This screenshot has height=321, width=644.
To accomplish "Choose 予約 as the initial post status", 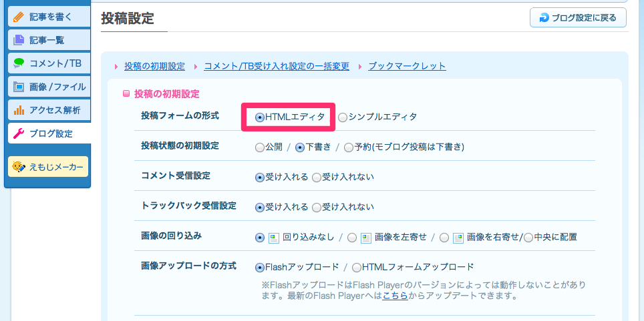I will (x=348, y=147).
